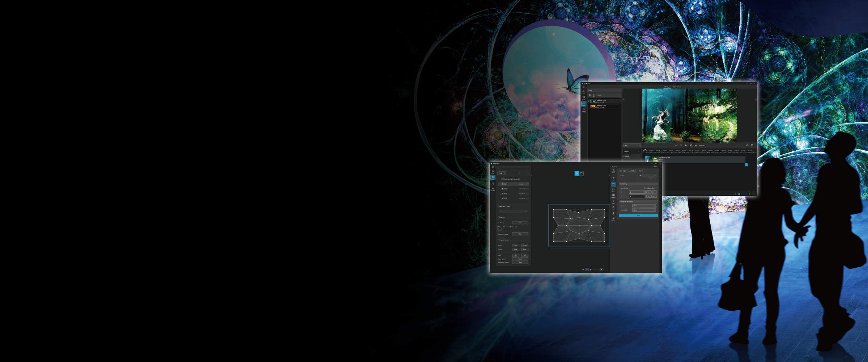Open the Add dropdown button
Image resolution: width=868 pixels, height=362 pixels.
pyautogui.click(x=501, y=173)
